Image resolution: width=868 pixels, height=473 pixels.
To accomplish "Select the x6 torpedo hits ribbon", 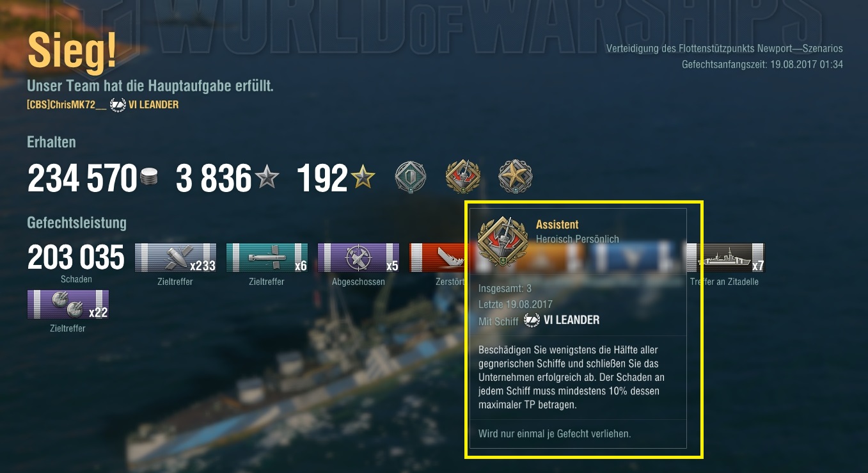I will 267,258.
